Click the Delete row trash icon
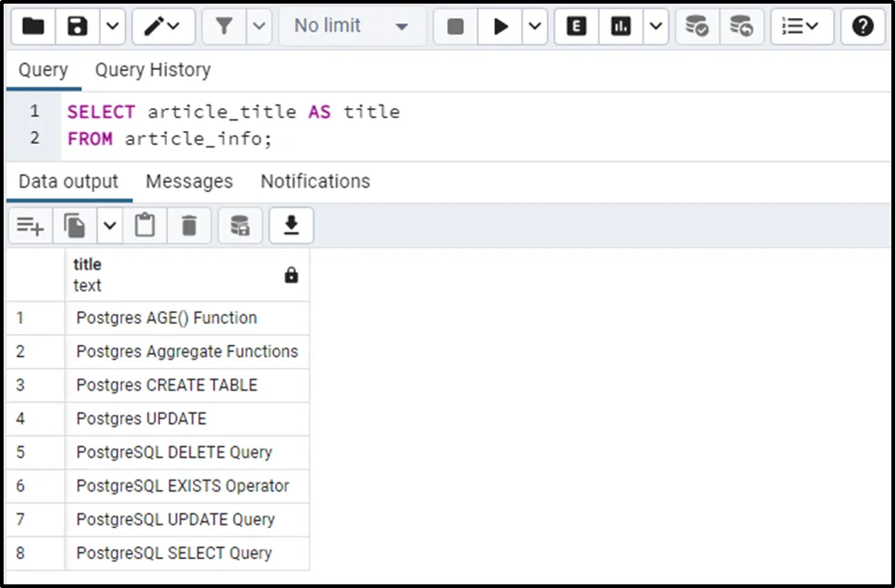Image resolution: width=895 pixels, height=588 pixels. [189, 225]
